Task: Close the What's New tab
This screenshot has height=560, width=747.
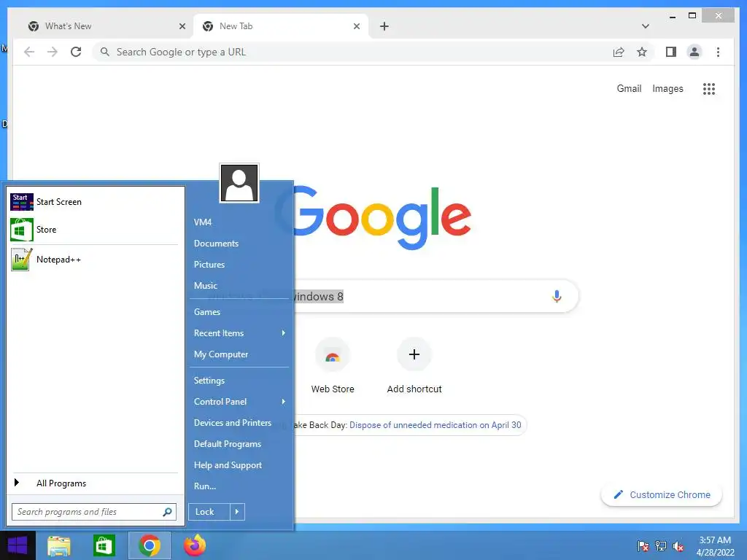Action: click(182, 26)
